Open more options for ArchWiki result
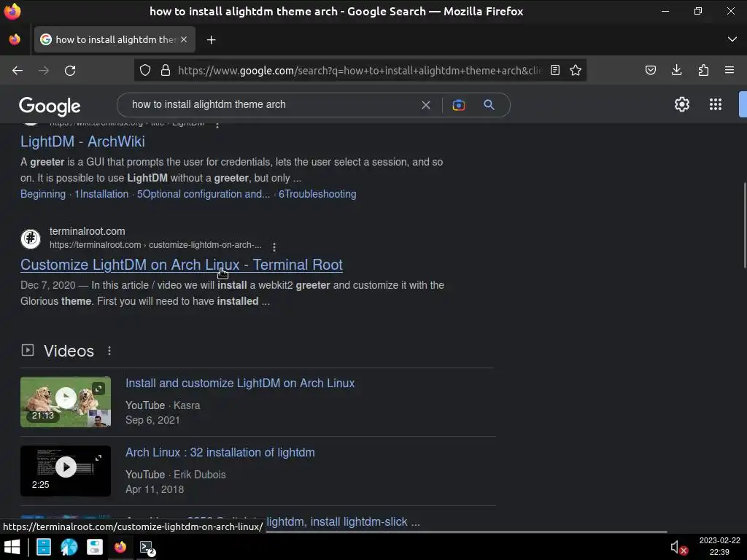Image resolution: width=747 pixels, height=560 pixels. (x=217, y=125)
